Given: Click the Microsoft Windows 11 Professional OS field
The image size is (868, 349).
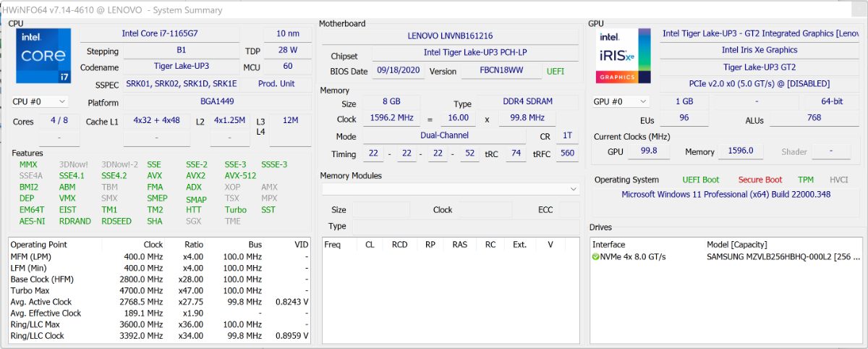Looking at the screenshot, I should click(x=726, y=195).
